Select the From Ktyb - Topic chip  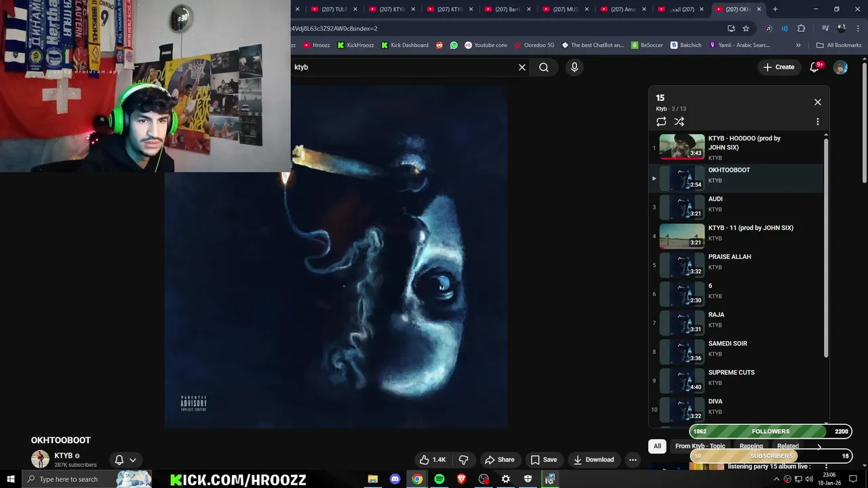[700, 446]
